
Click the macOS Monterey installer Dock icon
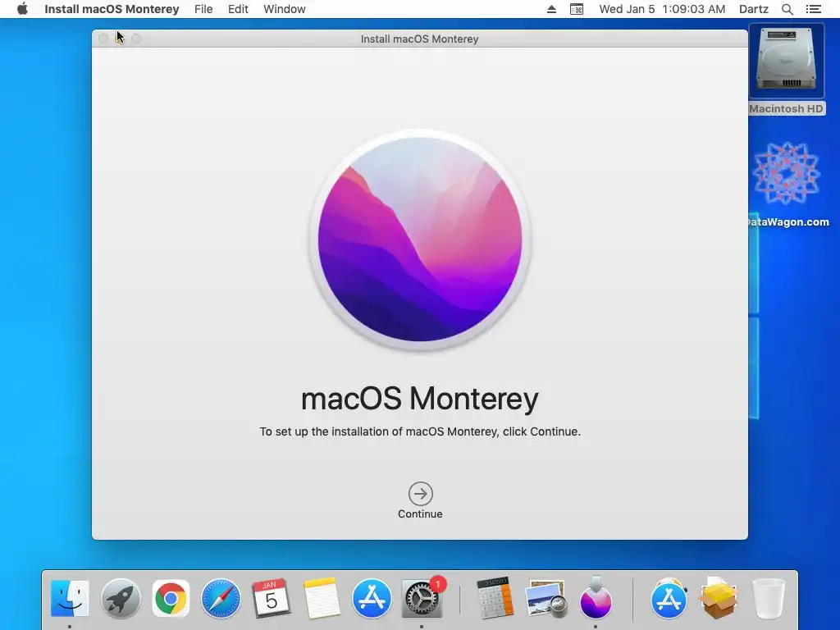(x=596, y=598)
